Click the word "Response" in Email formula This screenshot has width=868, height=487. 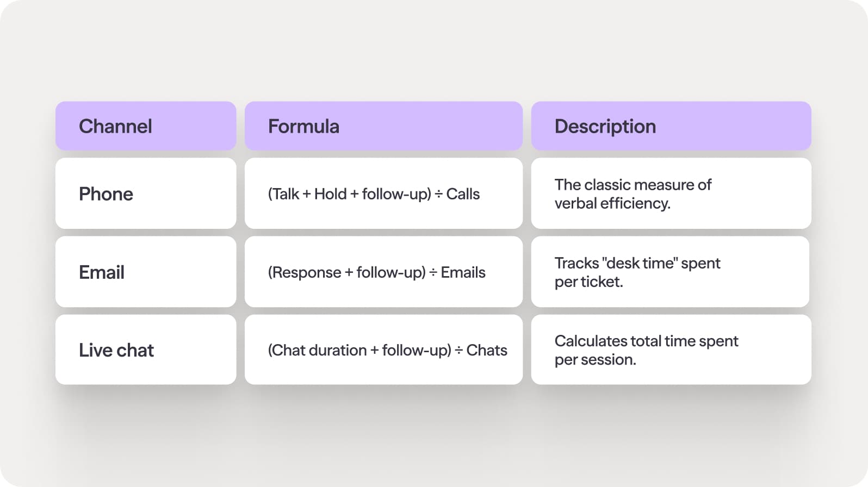pyautogui.click(x=307, y=272)
